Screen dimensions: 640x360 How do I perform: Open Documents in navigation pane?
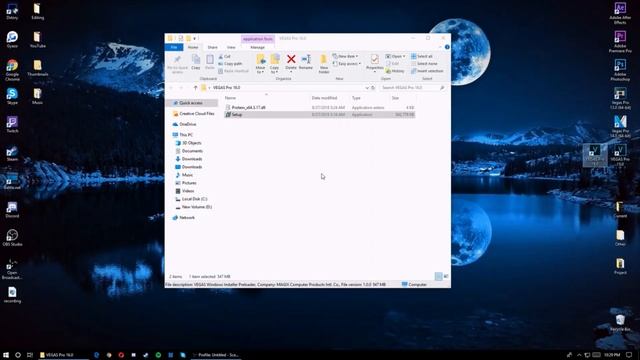192,151
